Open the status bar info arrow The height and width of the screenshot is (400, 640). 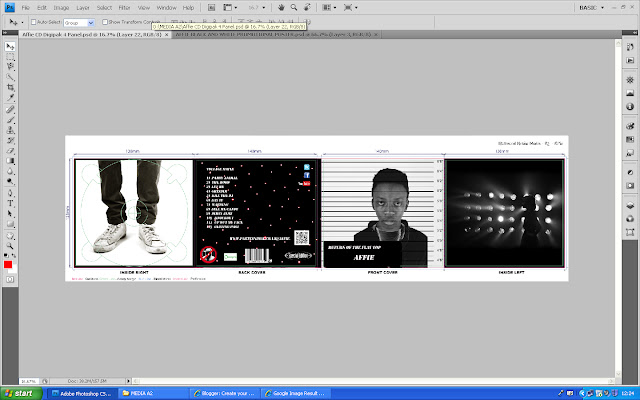(x=128, y=381)
